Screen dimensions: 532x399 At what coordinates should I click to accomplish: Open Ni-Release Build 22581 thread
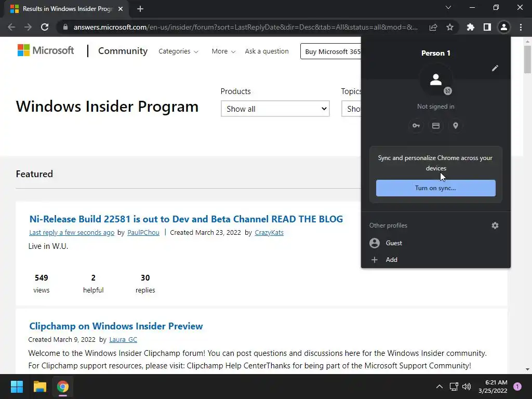[186, 219]
